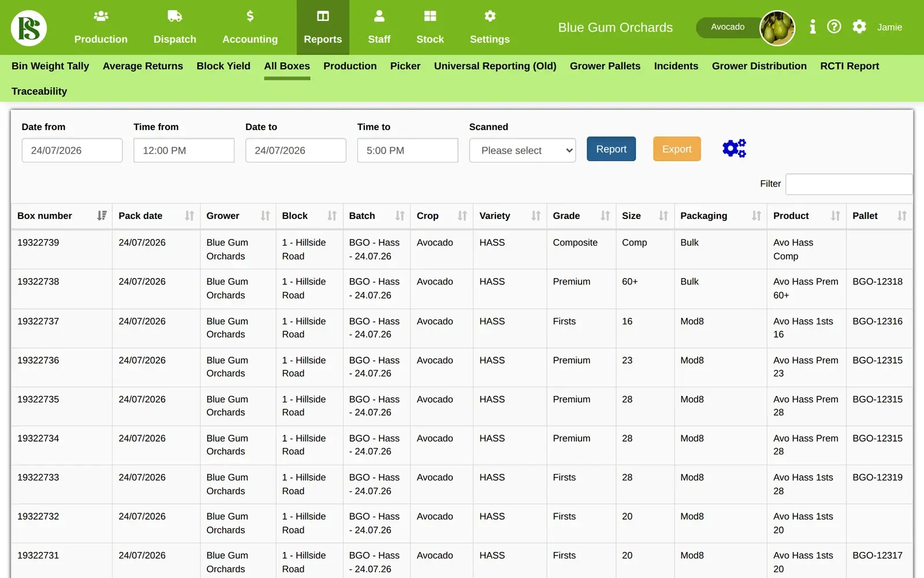This screenshot has height=578, width=924.
Task: Open Universal Reporting (Old) tab
Action: 495,66
